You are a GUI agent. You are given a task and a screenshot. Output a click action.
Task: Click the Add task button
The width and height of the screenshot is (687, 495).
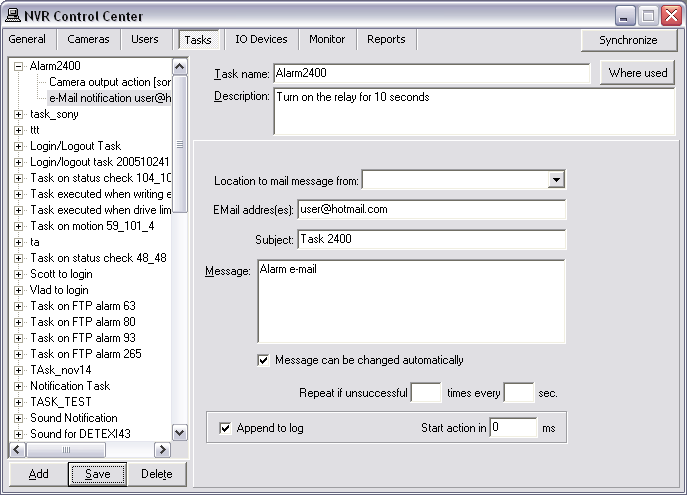(x=39, y=474)
